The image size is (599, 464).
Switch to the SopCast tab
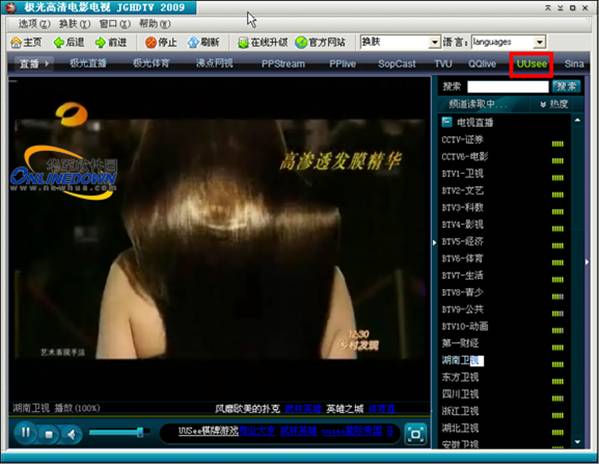point(397,64)
